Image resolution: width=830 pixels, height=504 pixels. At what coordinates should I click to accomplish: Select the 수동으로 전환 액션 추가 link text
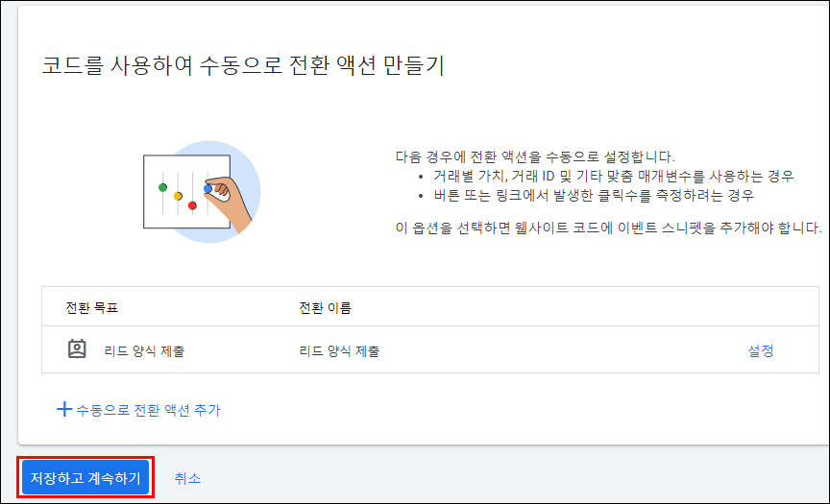point(147,410)
